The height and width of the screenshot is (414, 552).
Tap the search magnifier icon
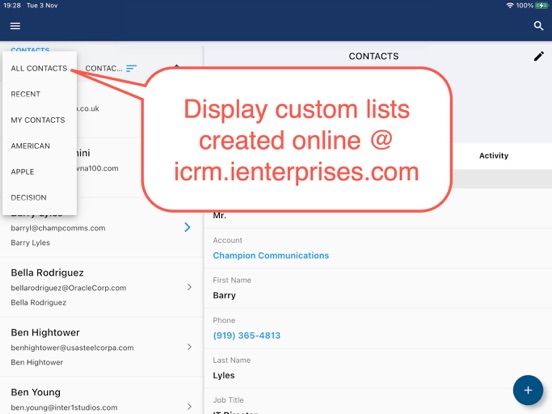[538, 26]
